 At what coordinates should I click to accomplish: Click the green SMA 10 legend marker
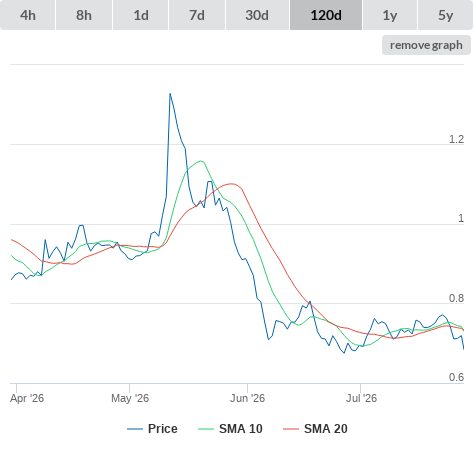click(206, 429)
